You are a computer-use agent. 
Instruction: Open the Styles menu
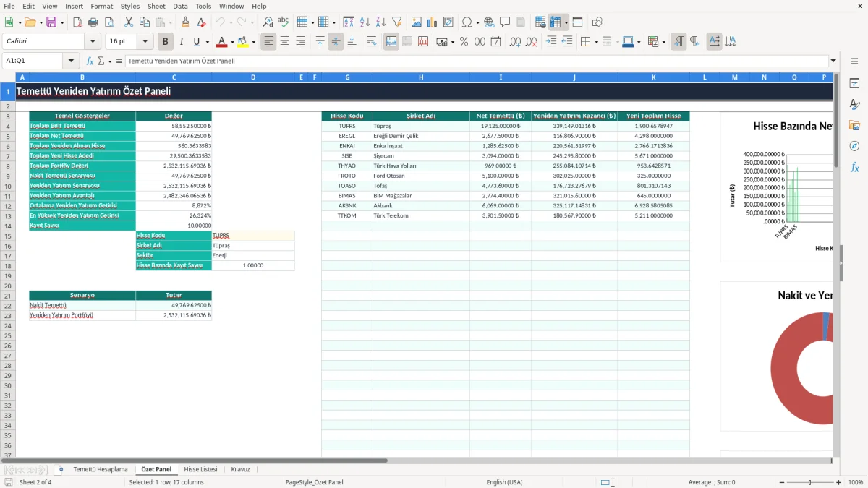click(x=130, y=6)
